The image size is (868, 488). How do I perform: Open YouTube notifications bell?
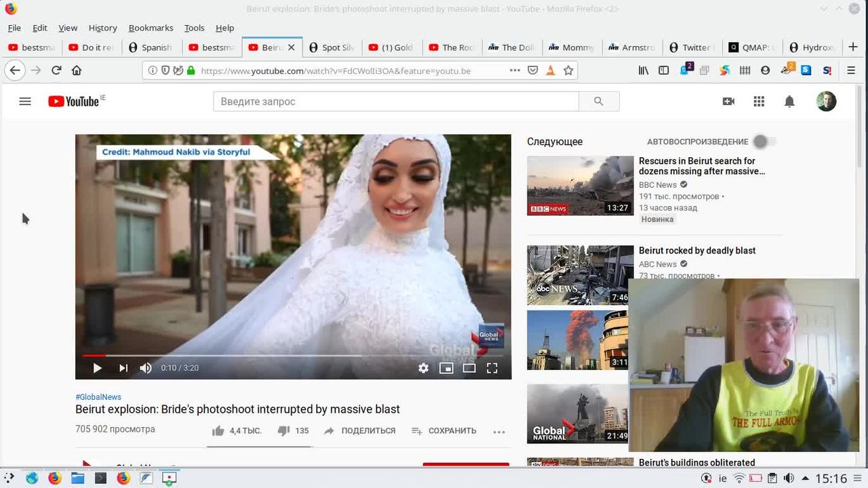pyautogui.click(x=789, y=102)
